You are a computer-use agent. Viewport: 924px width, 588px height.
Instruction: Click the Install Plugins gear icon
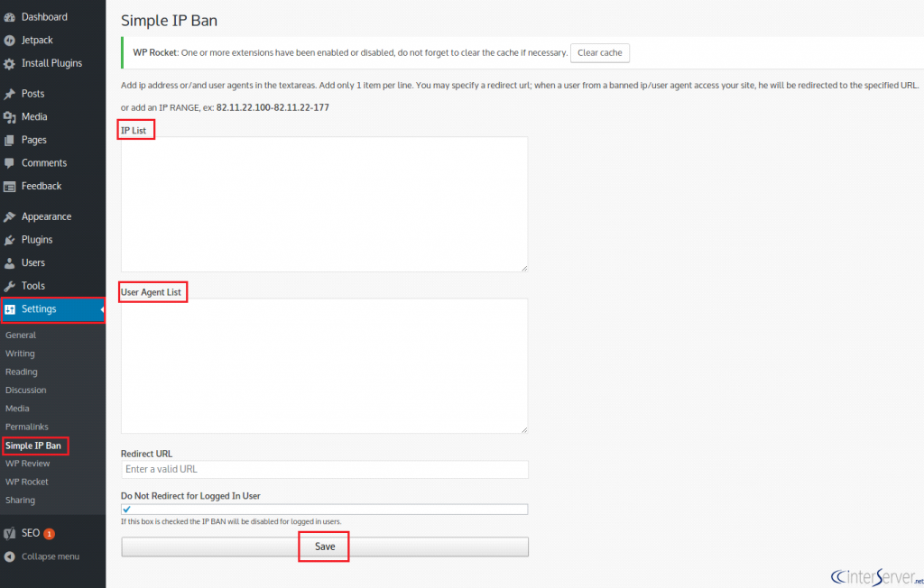tap(9, 64)
